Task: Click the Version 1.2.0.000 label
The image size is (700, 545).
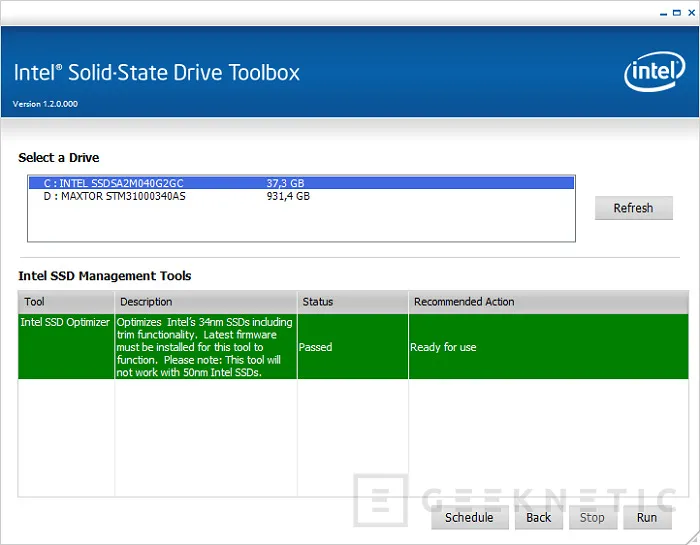Action: point(45,104)
